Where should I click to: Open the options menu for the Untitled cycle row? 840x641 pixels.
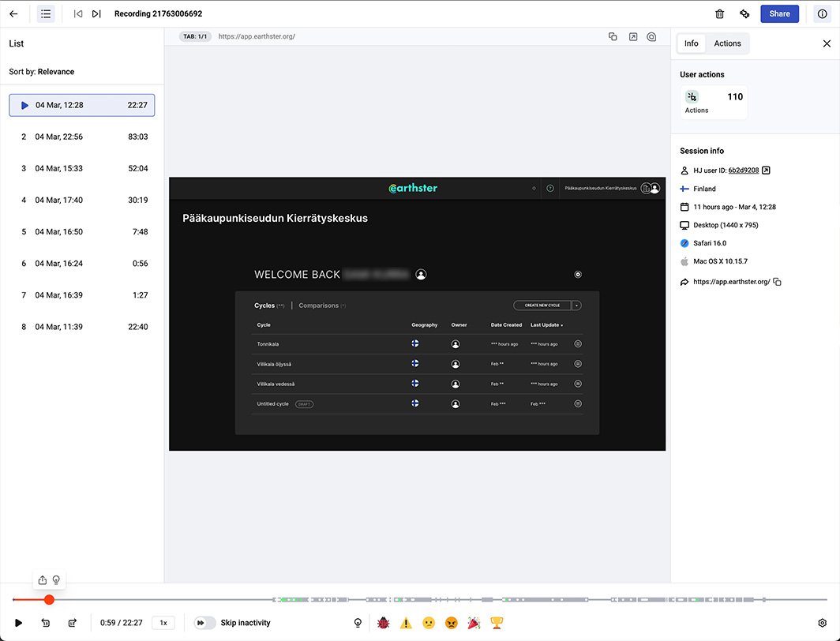pos(578,403)
